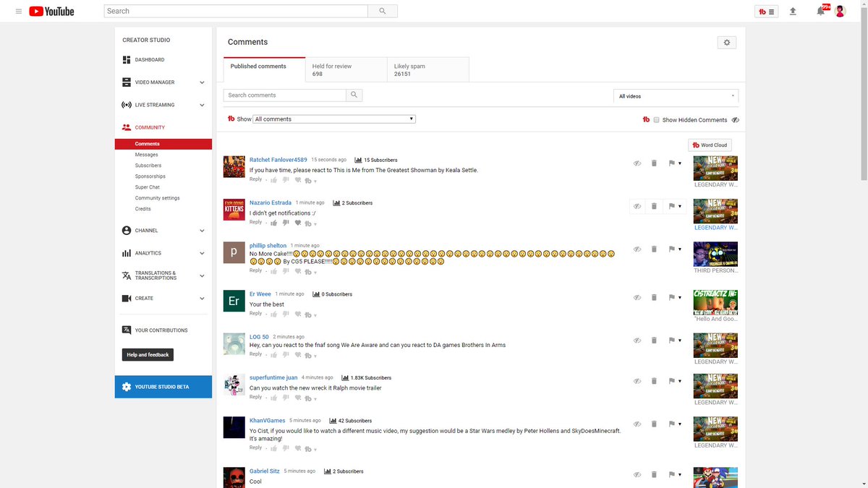868x488 pixels.
Task: Reply to the Er Weee comment
Action: tap(255, 314)
